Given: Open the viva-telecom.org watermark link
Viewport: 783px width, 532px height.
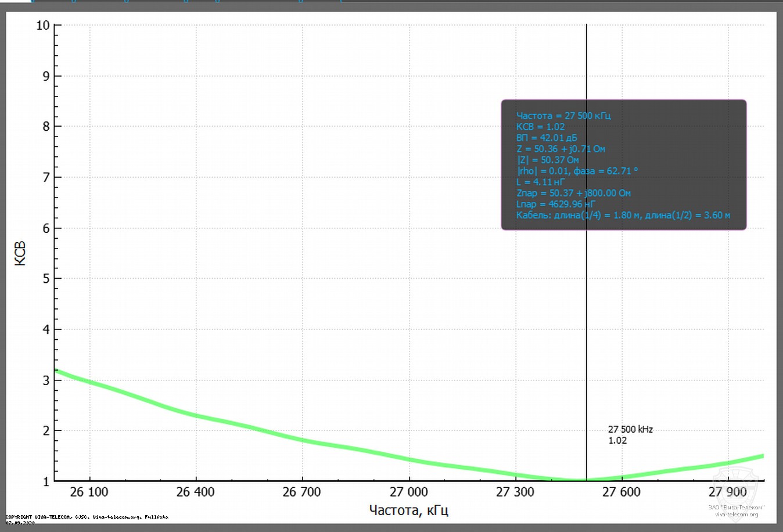Looking at the screenshot, I should [736, 515].
